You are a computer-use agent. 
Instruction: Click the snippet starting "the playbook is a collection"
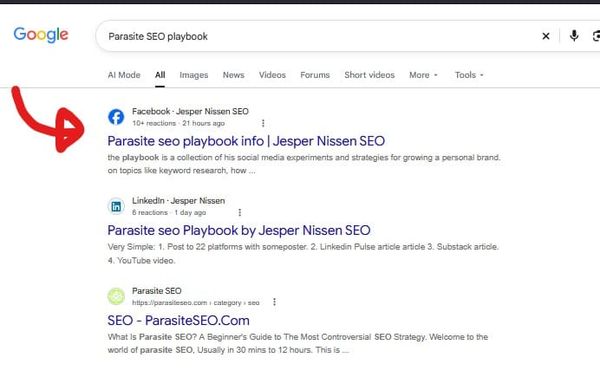tap(304, 164)
